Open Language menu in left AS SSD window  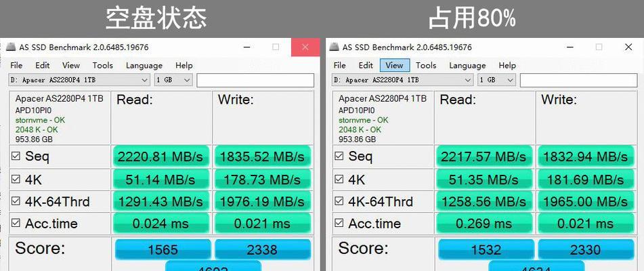click(144, 65)
